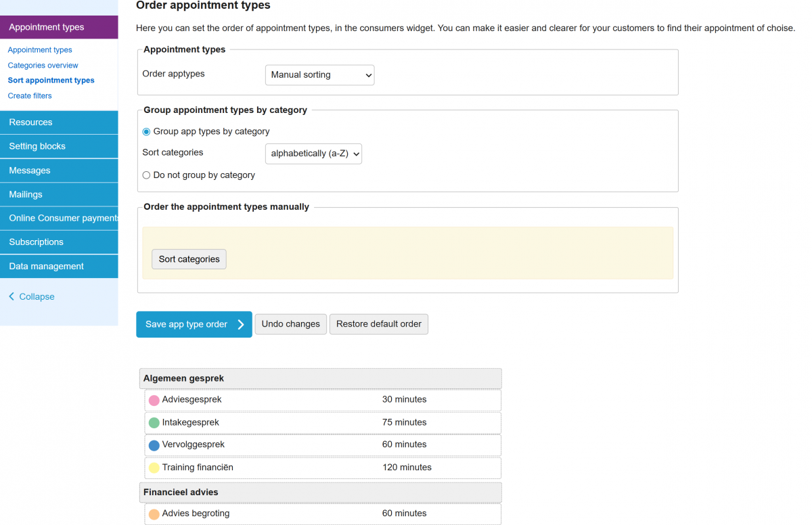Select Do not group by category option

[x=146, y=175]
